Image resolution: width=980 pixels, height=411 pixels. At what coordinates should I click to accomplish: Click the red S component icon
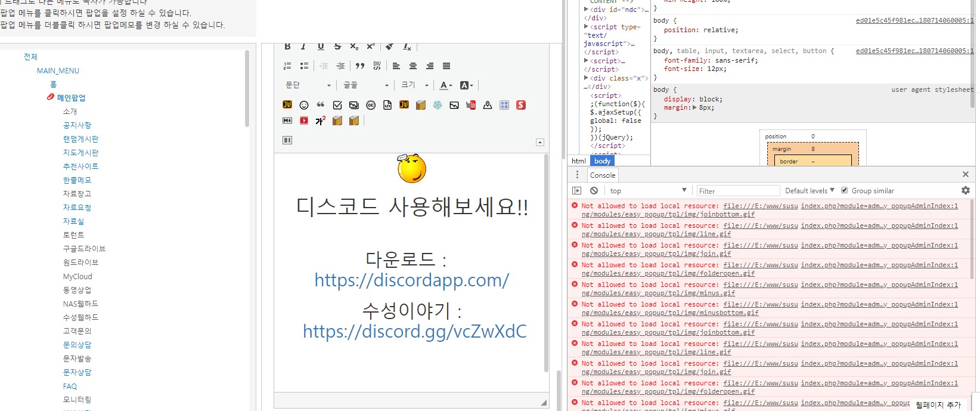(x=521, y=105)
